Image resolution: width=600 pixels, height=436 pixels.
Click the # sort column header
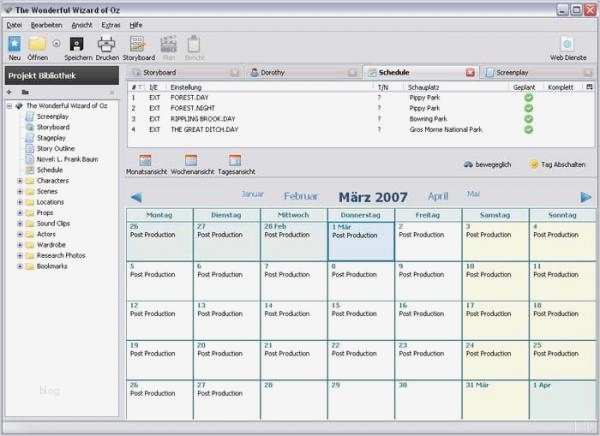point(136,87)
